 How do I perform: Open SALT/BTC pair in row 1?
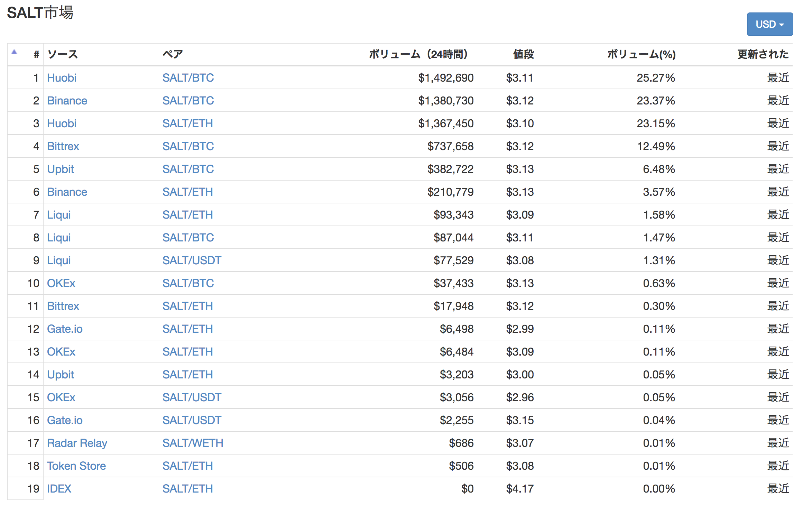188,78
